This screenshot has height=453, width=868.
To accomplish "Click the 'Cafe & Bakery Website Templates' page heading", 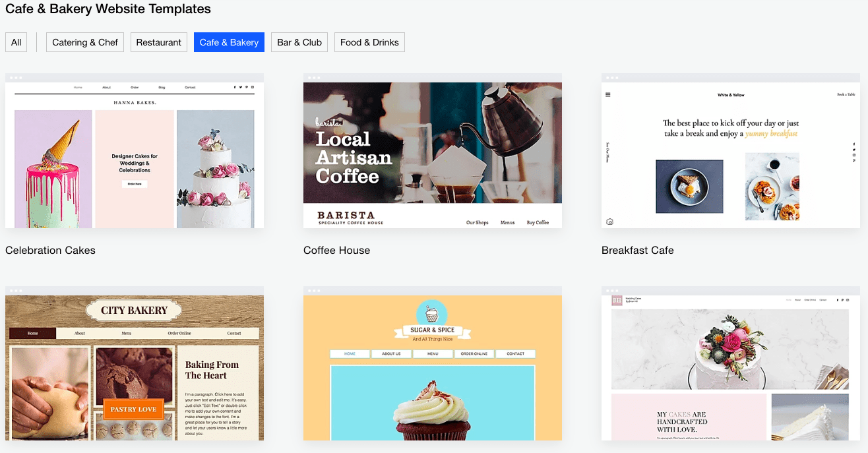I will (x=108, y=9).
